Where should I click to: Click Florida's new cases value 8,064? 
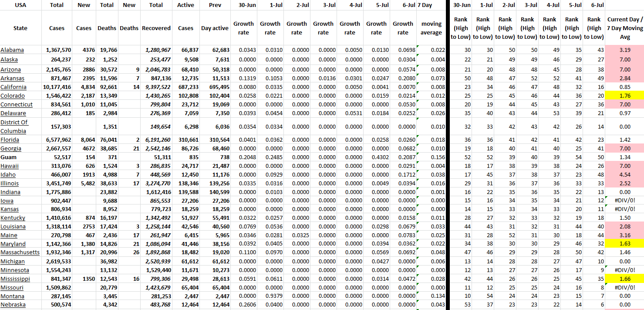click(84, 140)
